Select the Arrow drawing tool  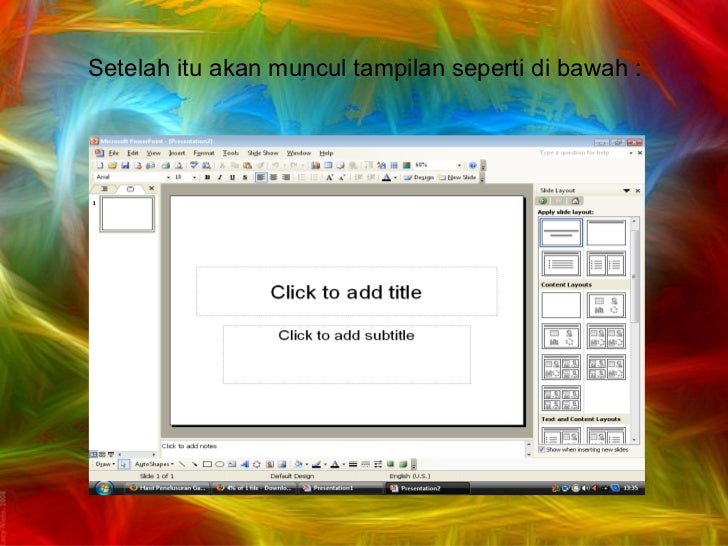(x=195, y=464)
